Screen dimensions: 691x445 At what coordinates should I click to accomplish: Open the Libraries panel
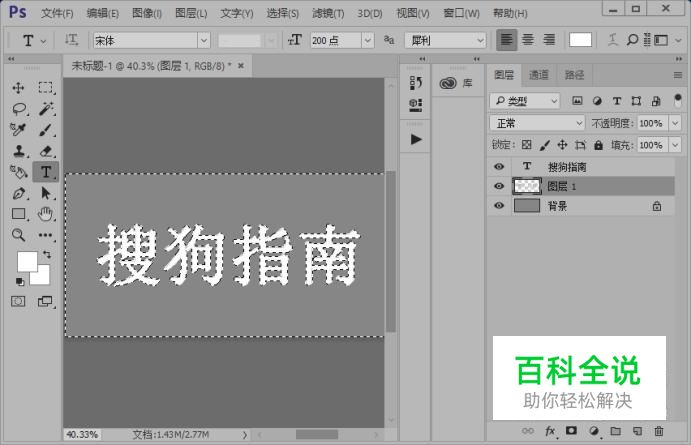pos(456,83)
